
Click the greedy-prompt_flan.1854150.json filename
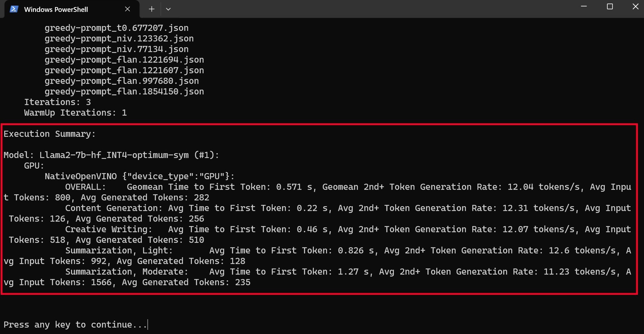click(x=124, y=92)
